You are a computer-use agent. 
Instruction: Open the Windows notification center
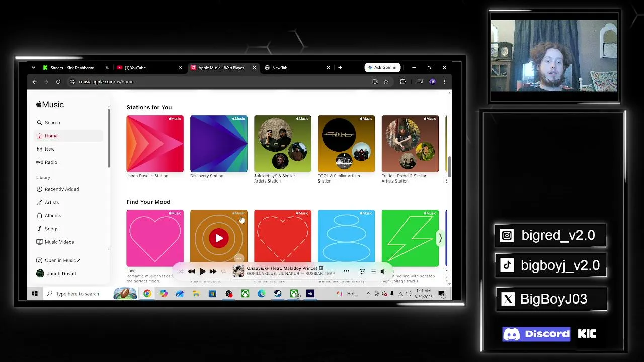coord(441,294)
